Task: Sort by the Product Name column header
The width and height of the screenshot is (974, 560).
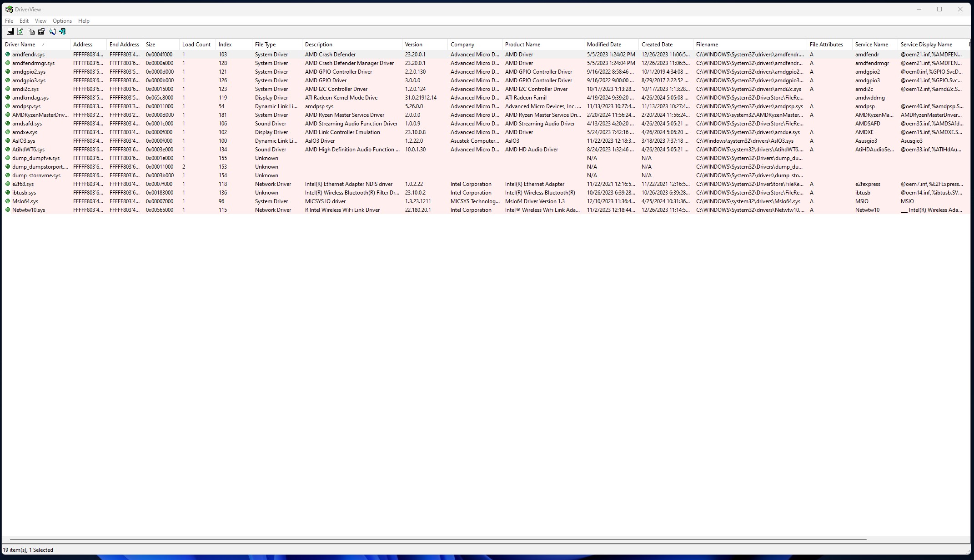Action: click(x=543, y=45)
